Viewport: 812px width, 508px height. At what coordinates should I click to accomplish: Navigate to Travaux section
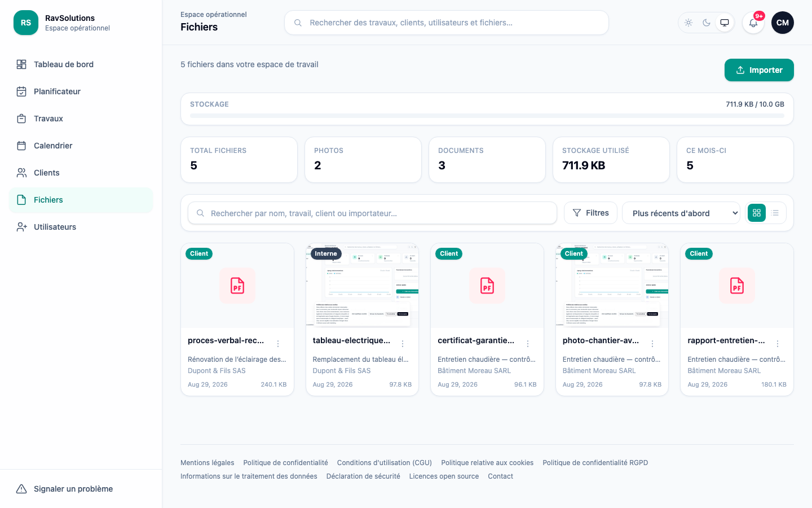pyautogui.click(x=81, y=119)
